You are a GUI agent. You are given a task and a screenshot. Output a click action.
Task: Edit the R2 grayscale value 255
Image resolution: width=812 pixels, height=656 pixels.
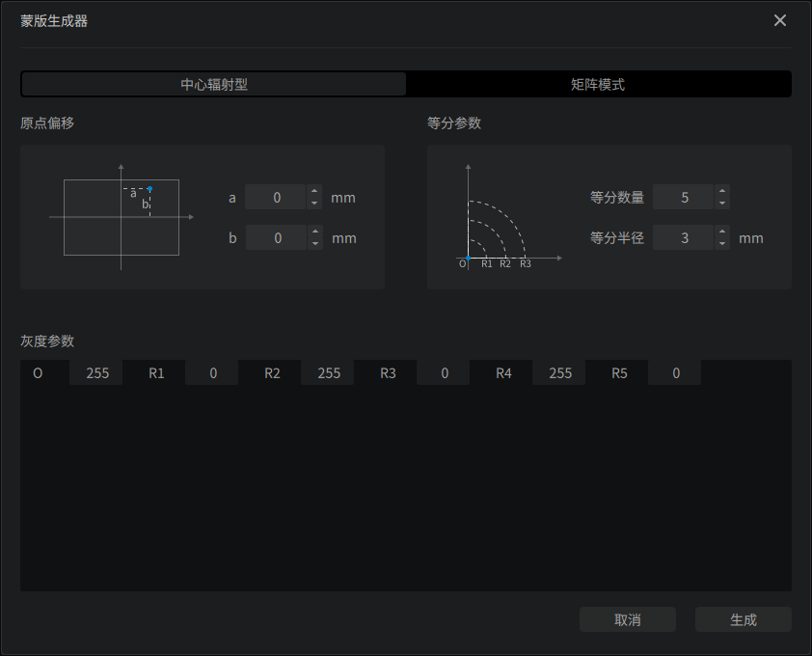click(328, 372)
